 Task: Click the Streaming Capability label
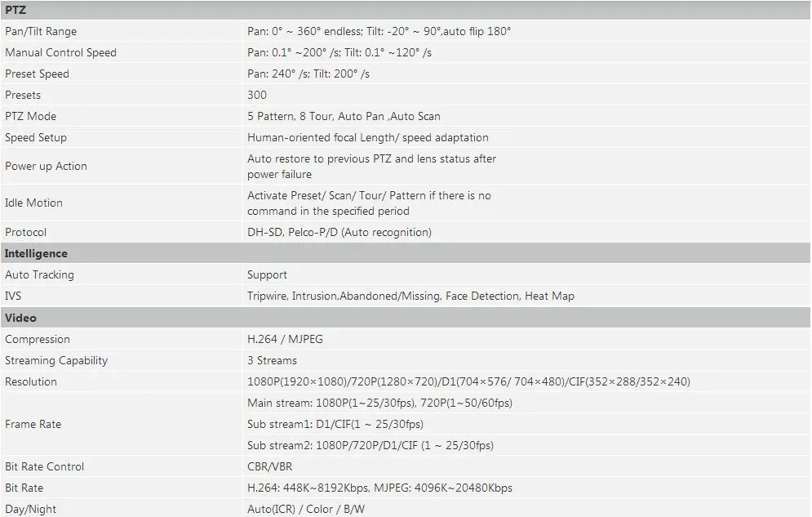coord(56,360)
